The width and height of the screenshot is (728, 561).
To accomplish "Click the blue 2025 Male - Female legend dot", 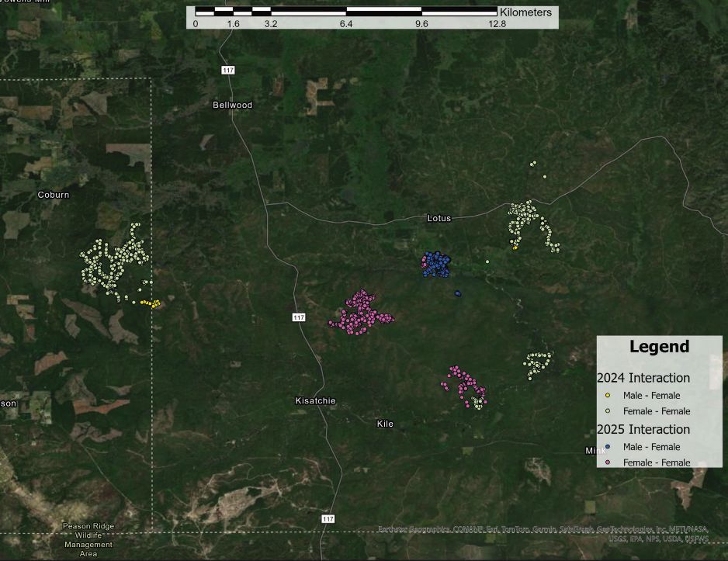I will (608, 447).
